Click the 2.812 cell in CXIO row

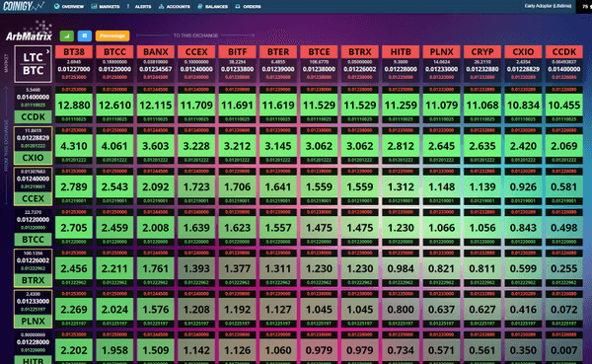(x=401, y=146)
